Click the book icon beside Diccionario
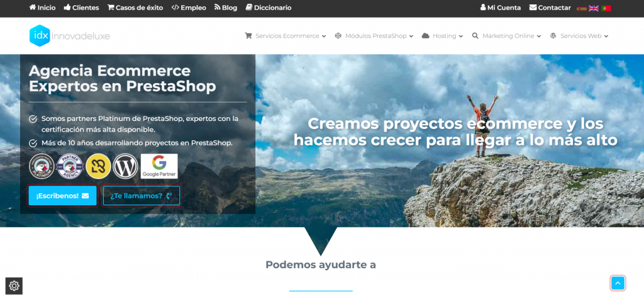 249,8
